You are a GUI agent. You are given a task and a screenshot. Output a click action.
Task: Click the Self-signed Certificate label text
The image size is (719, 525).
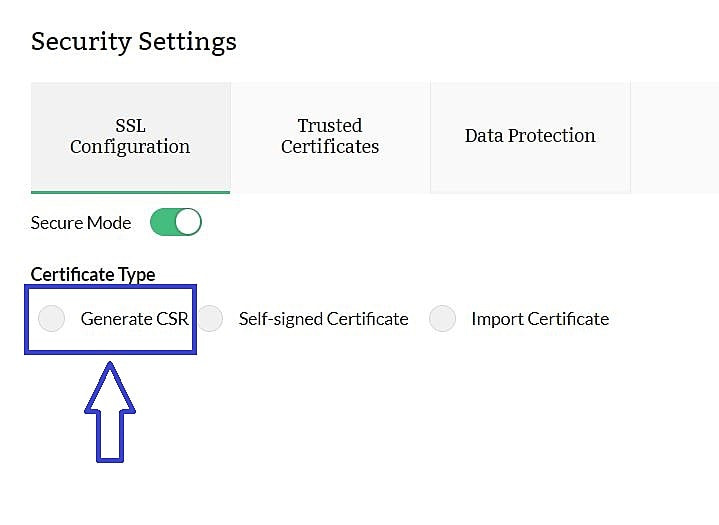323,319
